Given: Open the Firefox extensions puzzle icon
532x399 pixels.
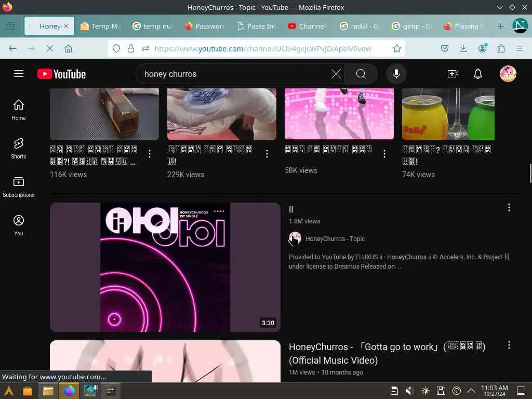Looking at the screenshot, I should (501, 48).
